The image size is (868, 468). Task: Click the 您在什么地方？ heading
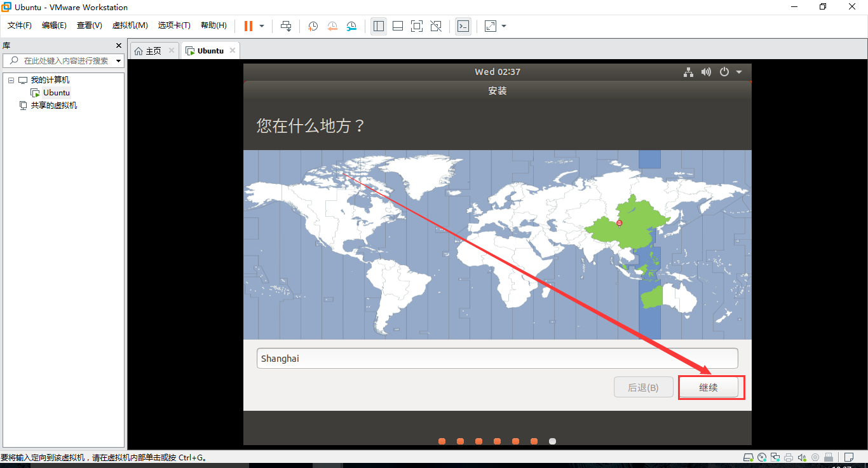pyautogui.click(x=311, y=125)
